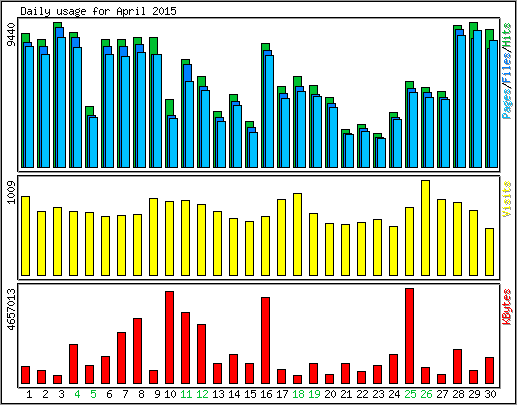Click the red KBytes bar above day 8
Screen dimensions: 517x405
tap(137, 351)
